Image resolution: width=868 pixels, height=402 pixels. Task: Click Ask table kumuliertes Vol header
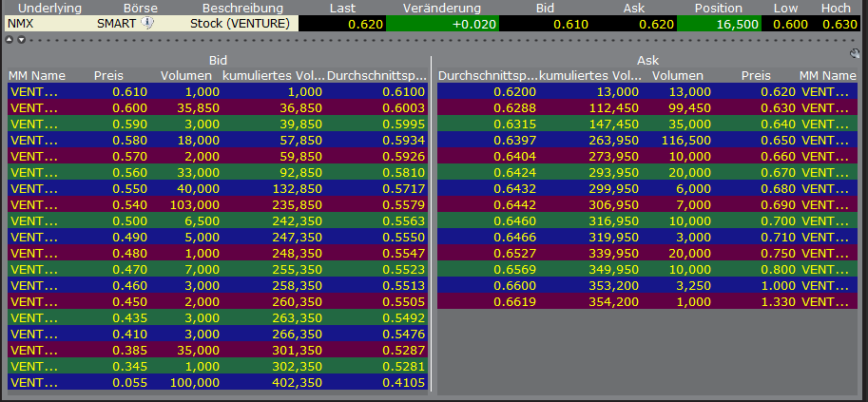pos(590,76)
